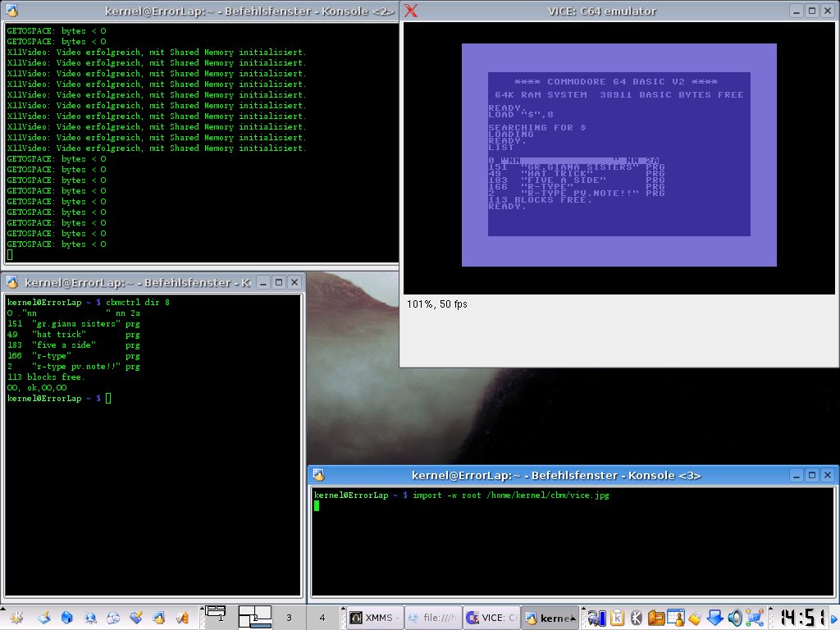Viewport: 840px width, 630px height.
Task: Minimize the middle-left Konsole window
Action: pyautogui.click(x=262, y=282)
